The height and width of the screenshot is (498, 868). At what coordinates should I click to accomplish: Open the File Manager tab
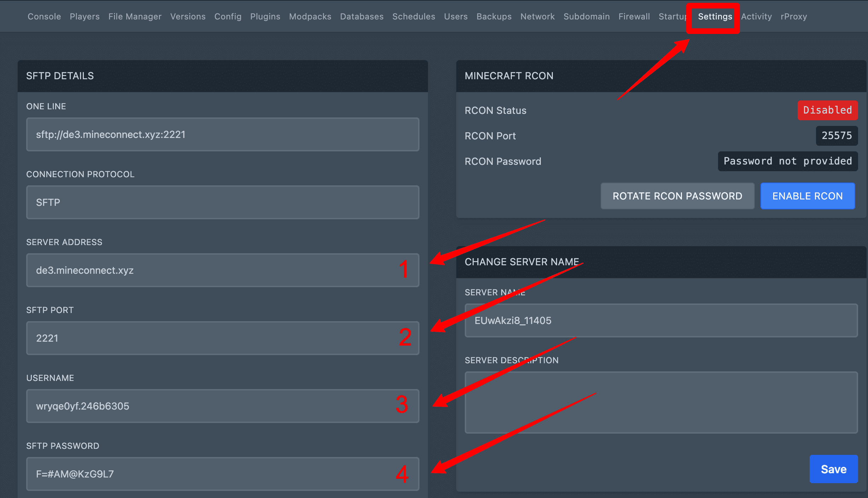pyautogui.click(x=135, y=17)
